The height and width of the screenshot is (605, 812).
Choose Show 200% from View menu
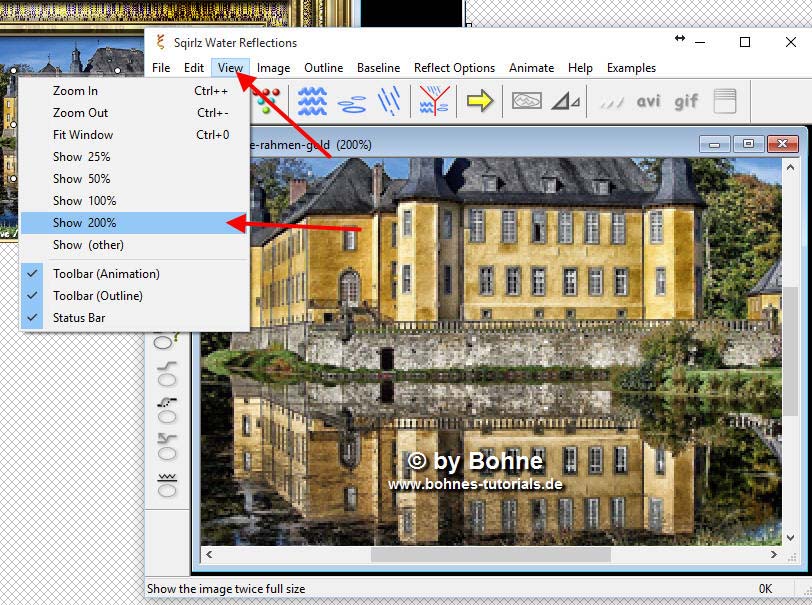pos(84,223)
